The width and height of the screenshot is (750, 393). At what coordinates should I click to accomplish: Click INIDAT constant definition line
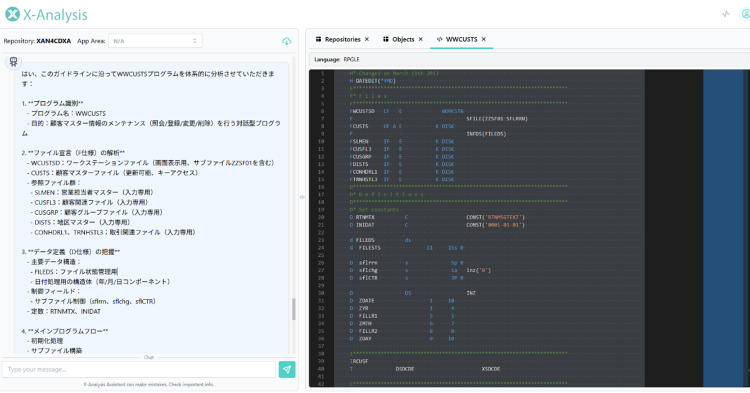(437, 225)
